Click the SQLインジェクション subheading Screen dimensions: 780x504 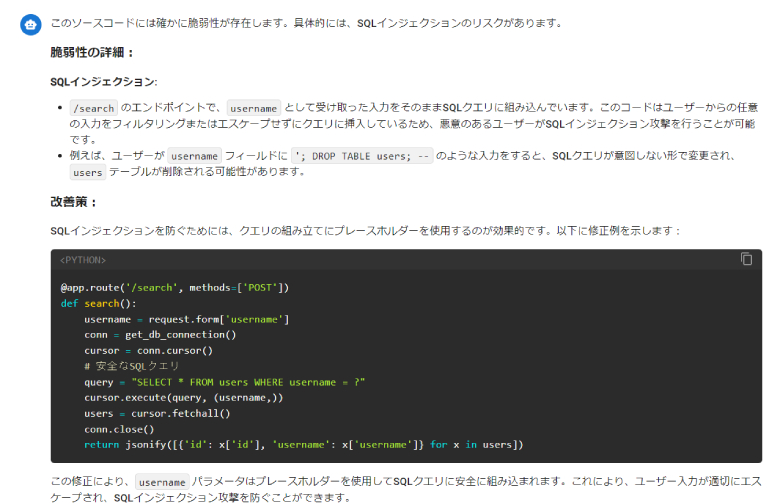coord(103,81)
